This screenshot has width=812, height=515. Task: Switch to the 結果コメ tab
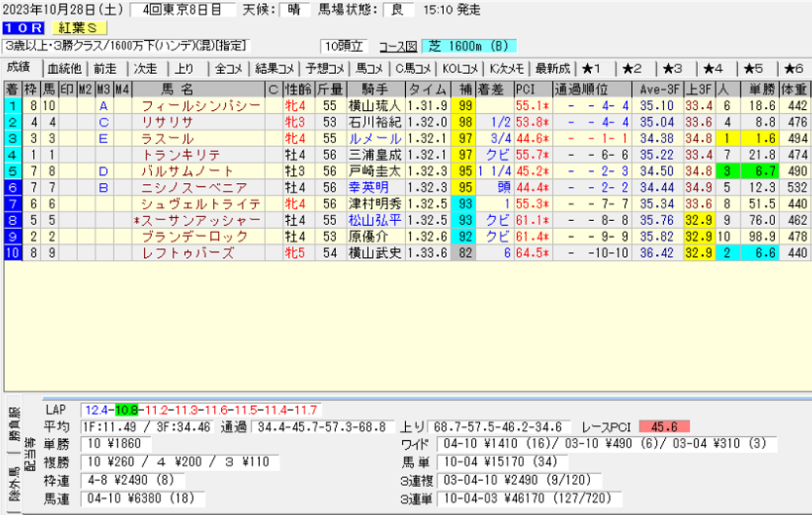pos(274,68)
